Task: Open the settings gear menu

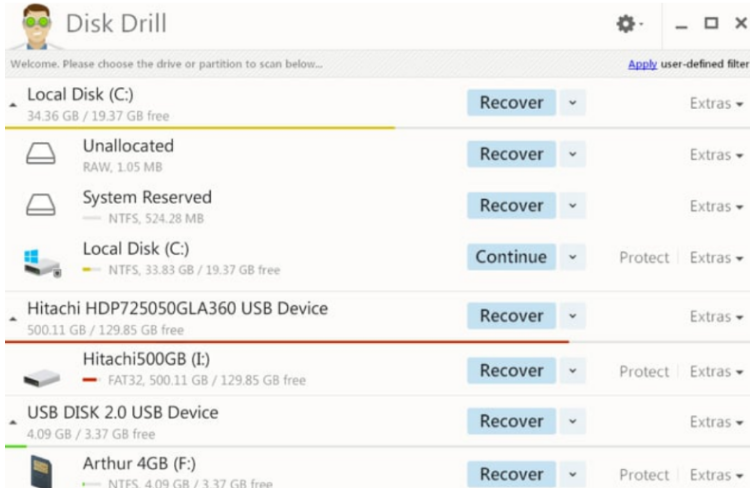Action: pyautogui.click(x=628, y=23)
